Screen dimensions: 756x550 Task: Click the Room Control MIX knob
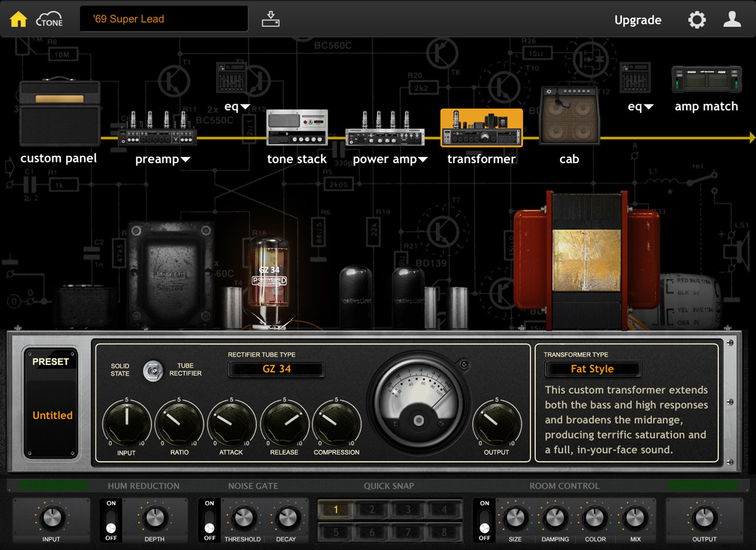[635, 518]
